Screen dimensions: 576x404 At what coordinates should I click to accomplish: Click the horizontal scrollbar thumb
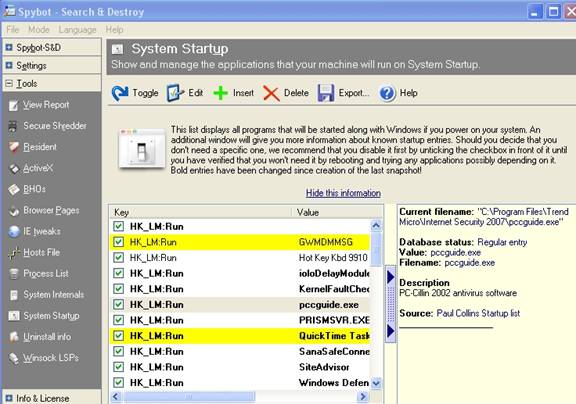click(x=188, y=397)
